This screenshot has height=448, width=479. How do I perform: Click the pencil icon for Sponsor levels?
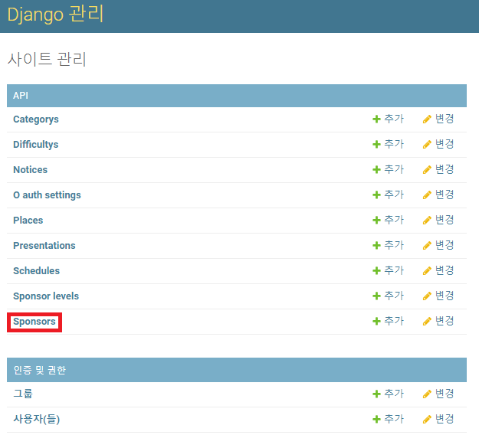(x=427, y=296)
